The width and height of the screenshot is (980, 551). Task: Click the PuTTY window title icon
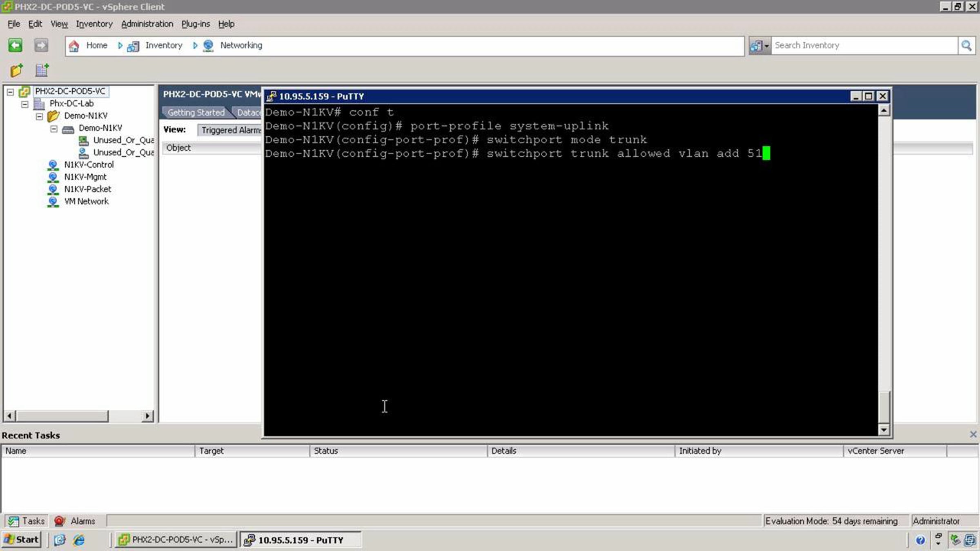tap(272, 96)
